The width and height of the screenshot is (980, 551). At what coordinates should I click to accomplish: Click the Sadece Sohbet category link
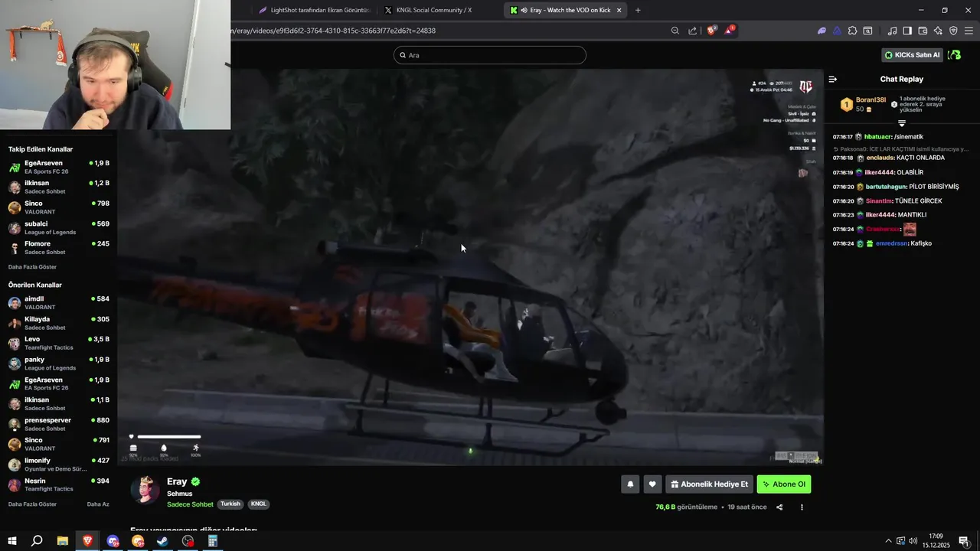pyautogui.click(x=190, y=504)
